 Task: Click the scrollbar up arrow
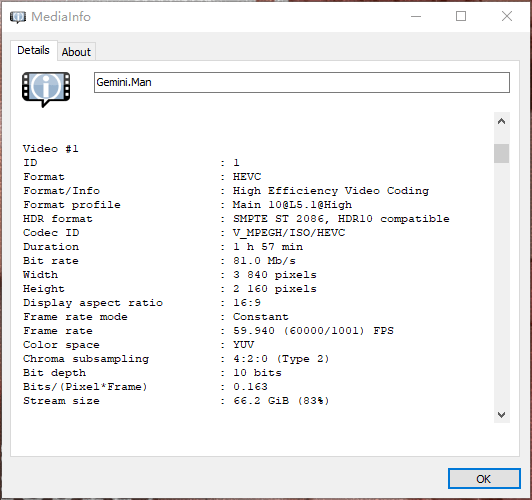tap(501, 121)
